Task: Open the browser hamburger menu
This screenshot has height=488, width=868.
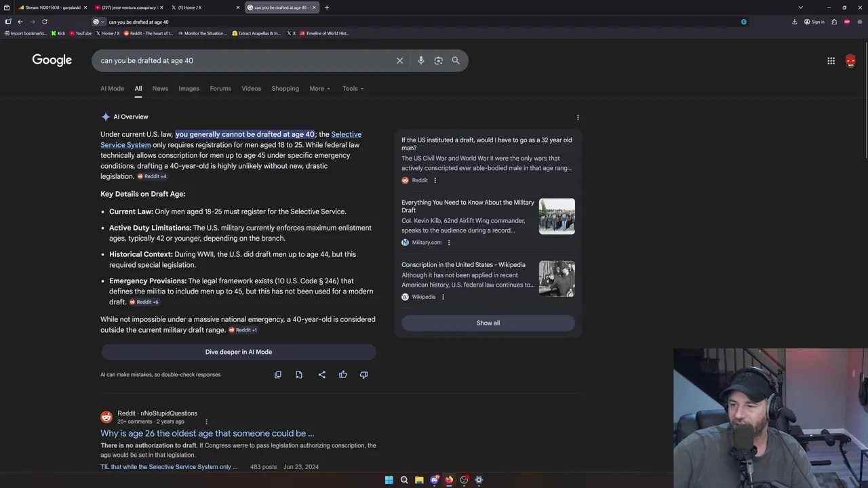Action: coord(860,22)
